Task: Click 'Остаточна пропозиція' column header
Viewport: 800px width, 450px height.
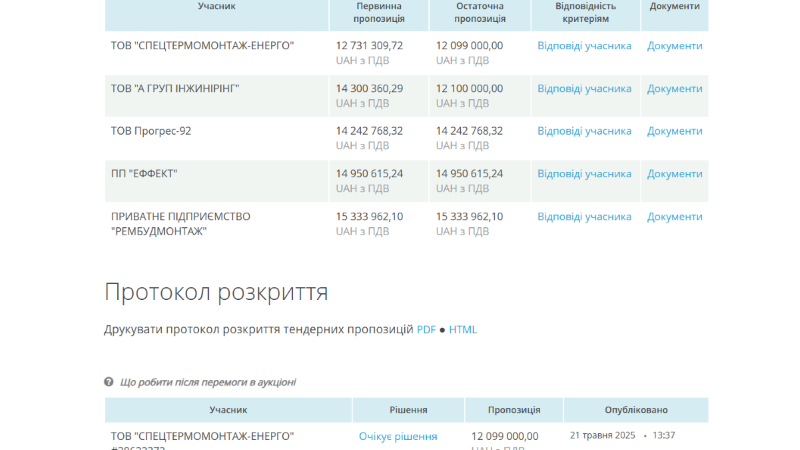Action: coord(480,12)
